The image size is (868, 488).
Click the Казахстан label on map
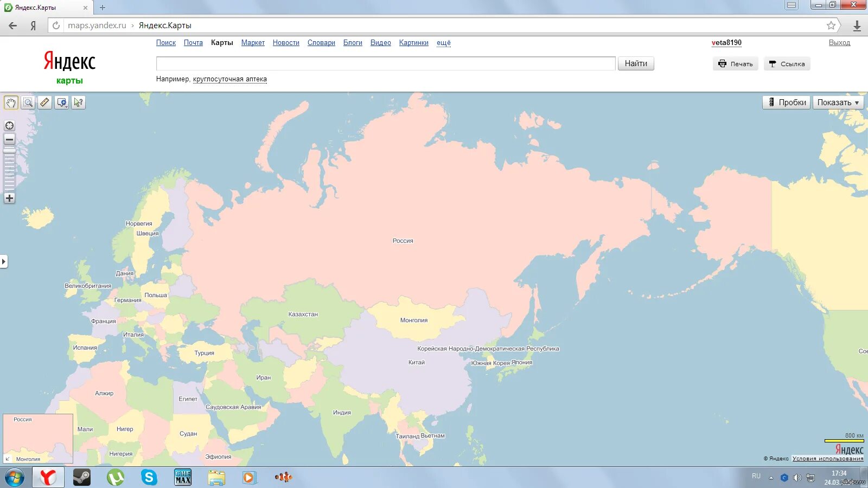pyautogui.click(x=303, y=314)
